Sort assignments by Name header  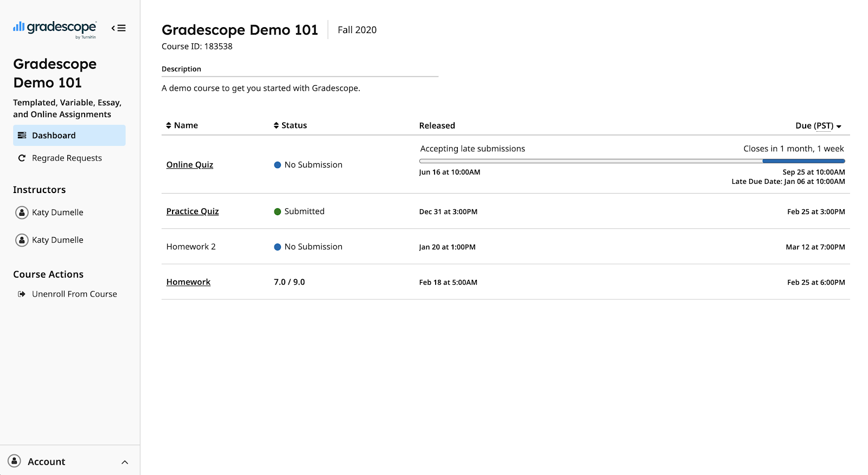[x=182, y=126]
